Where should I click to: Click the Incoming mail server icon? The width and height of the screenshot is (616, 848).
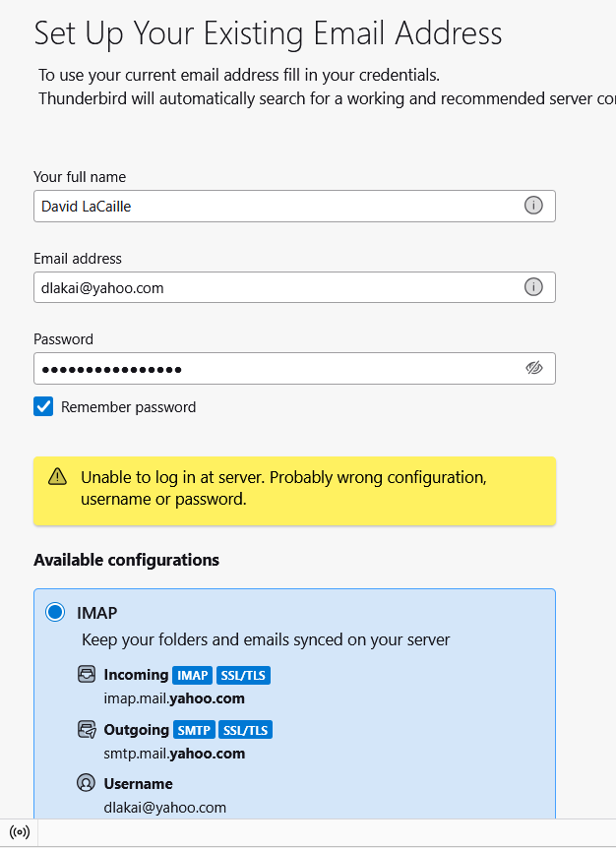tap(87, 675)
